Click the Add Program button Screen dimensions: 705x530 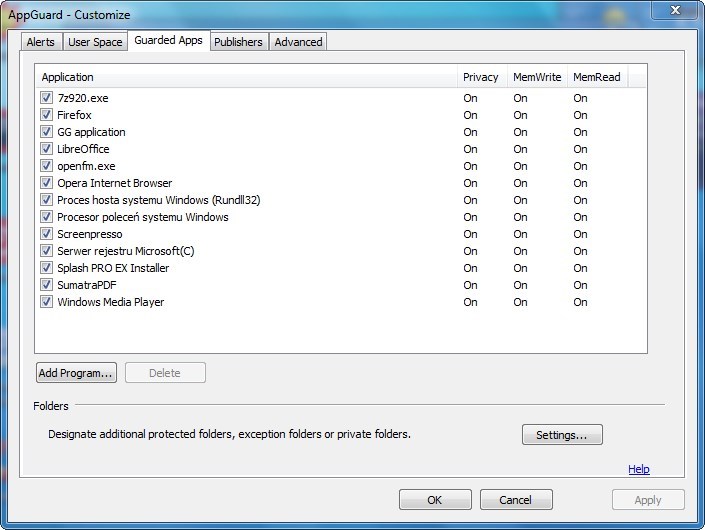pos(76,373)
